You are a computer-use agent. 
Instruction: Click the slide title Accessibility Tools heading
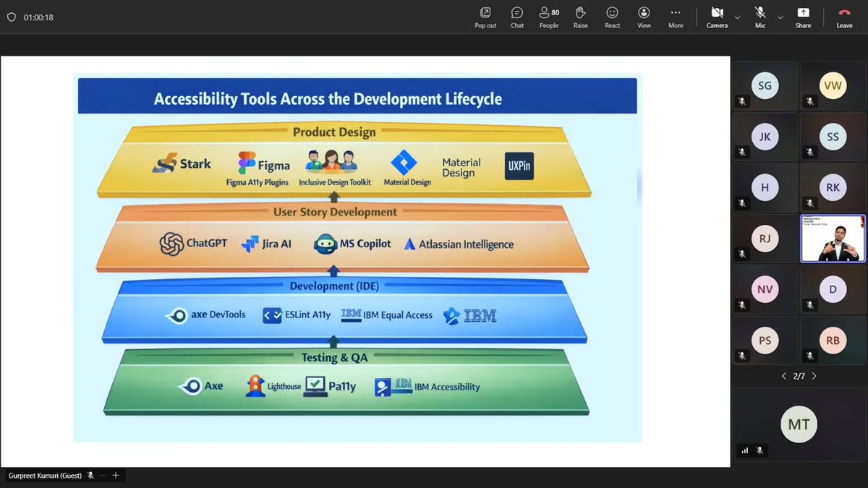pos(328,98)
